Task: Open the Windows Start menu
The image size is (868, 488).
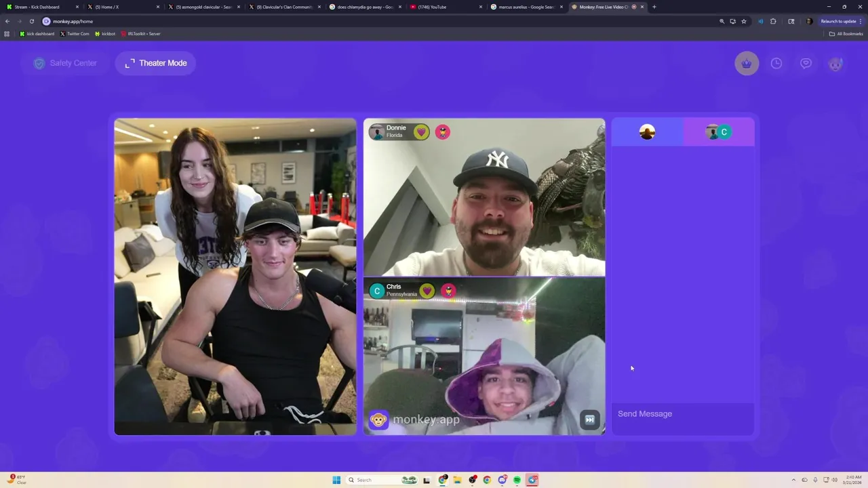Action: click(336, 480)
